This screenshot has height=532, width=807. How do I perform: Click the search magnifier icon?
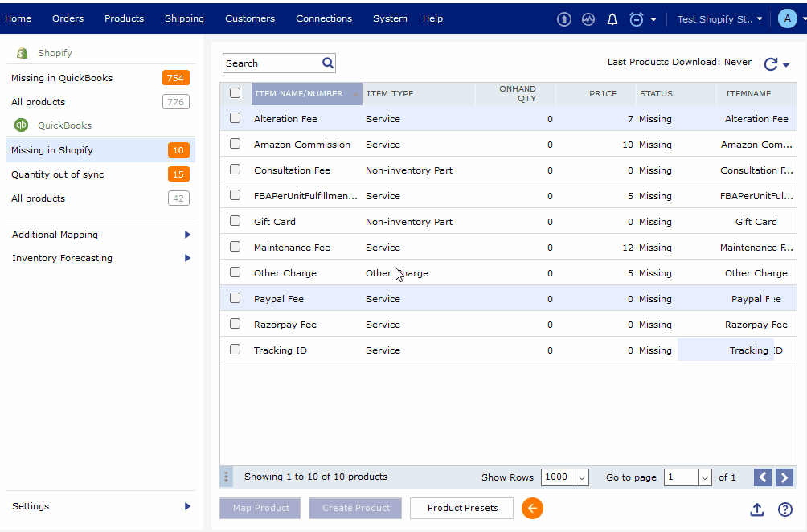click(327, 63)
